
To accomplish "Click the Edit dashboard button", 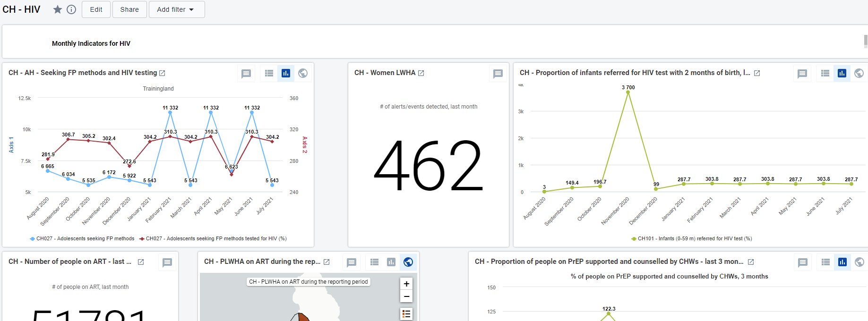I will [96, 9].
